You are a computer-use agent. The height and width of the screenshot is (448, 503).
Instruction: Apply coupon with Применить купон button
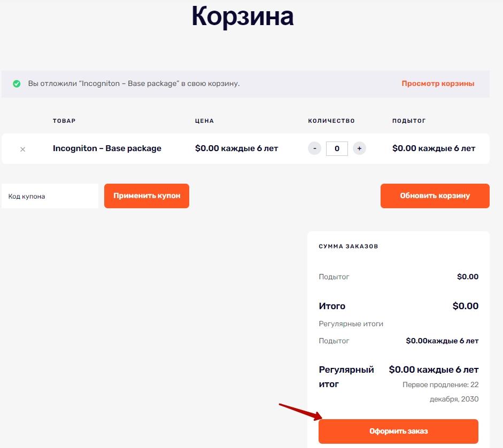coord(146,196)
